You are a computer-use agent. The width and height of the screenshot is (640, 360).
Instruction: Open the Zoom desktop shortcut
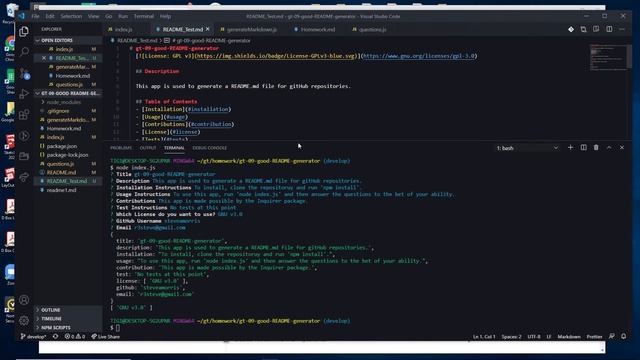click(10, 274)
